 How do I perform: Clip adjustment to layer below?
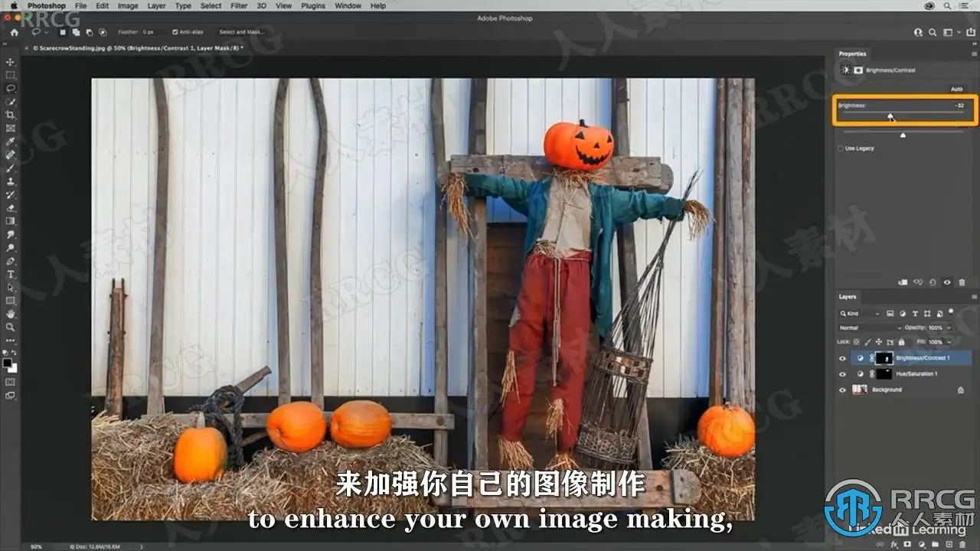click(x=904, y=282)
